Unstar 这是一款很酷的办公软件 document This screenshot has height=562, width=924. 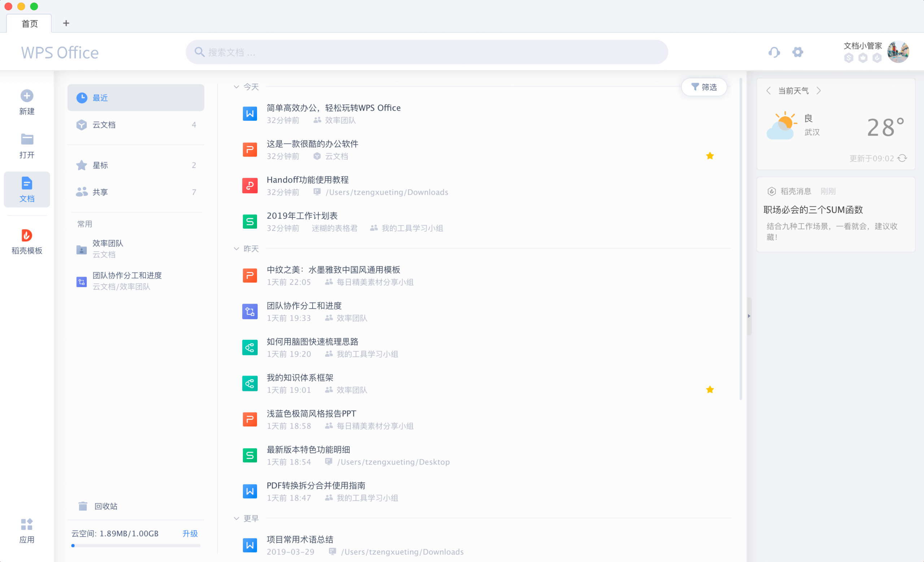click(710, 156)
